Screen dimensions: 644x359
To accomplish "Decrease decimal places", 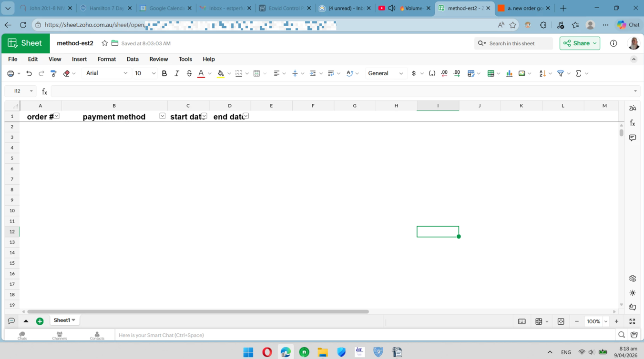I will 444,73.
